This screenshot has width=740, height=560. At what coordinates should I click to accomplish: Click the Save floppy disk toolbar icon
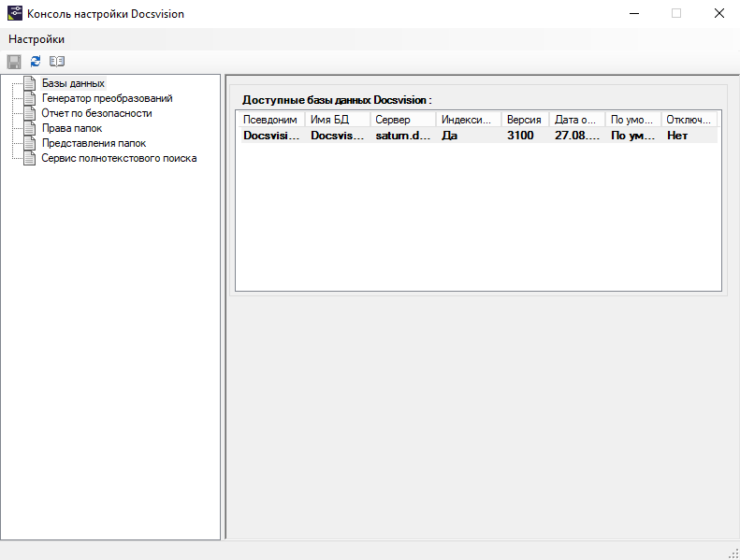click(x=14, y=62)
